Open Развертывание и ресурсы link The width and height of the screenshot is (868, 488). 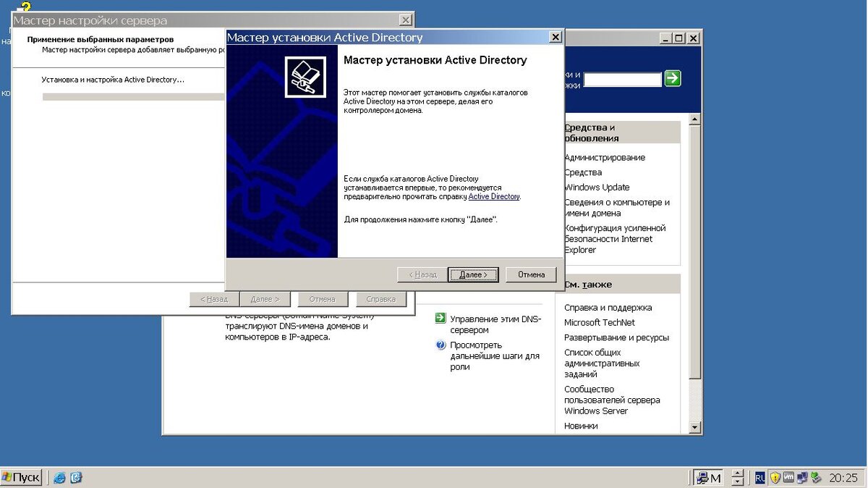pos(616,337)
